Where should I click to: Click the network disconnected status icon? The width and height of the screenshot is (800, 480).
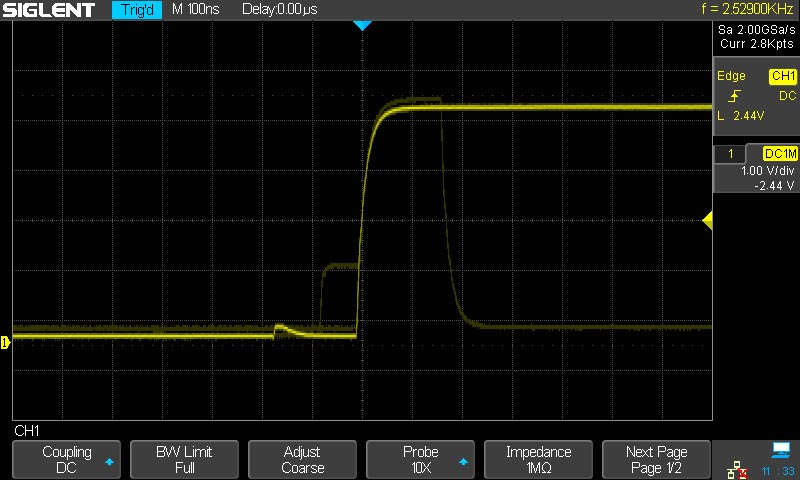coord(735,469)
